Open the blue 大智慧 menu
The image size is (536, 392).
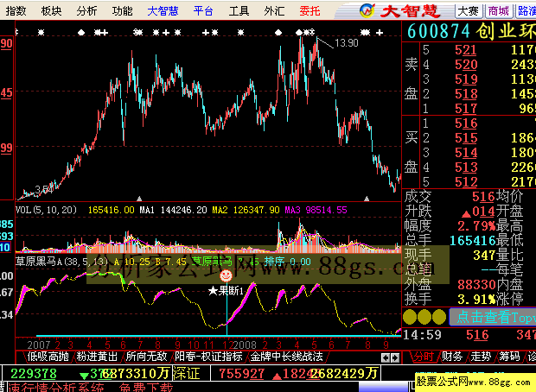click(x=163, y=11)
